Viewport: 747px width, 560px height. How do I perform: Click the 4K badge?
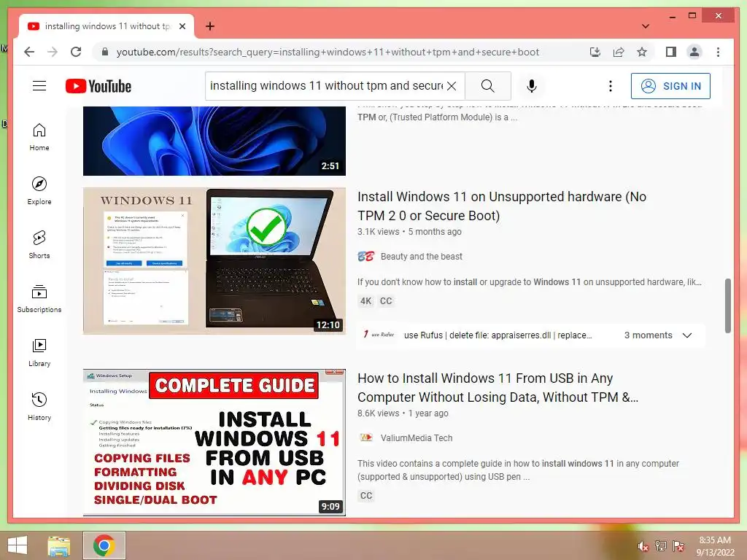coord(365,301)
